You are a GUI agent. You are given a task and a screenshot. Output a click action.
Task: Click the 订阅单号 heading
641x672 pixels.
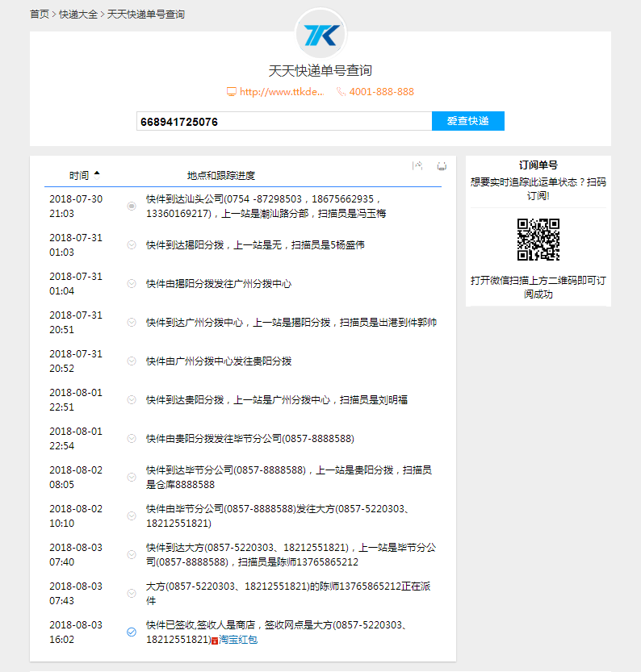click(x=538, y=165)
